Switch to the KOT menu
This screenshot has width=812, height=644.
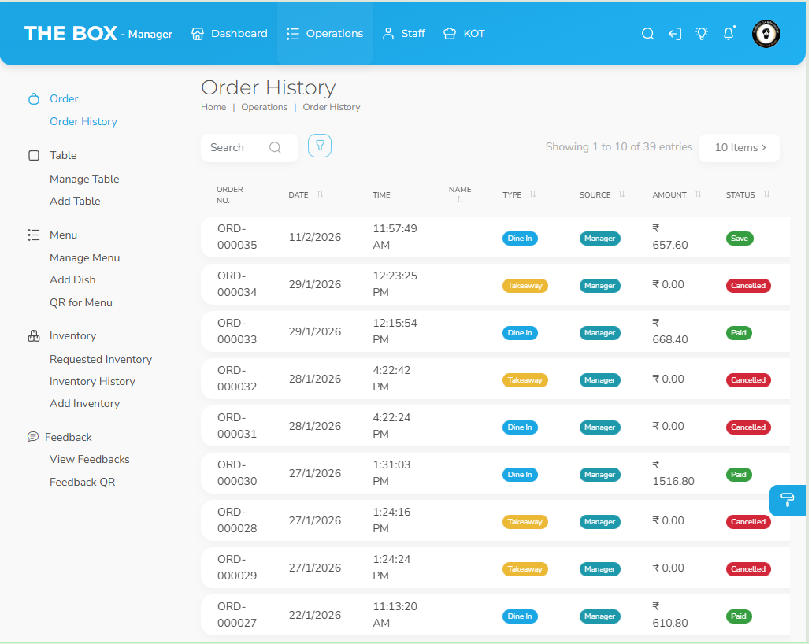pyautogui.click(x=464, y=34)
